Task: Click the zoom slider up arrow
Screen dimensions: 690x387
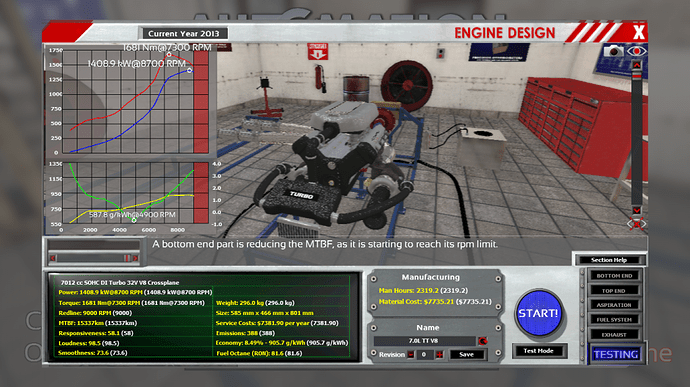Action: [637, 65]
